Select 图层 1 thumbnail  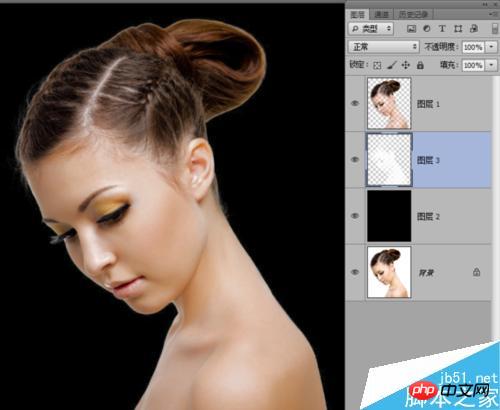(x=389, y=103)
